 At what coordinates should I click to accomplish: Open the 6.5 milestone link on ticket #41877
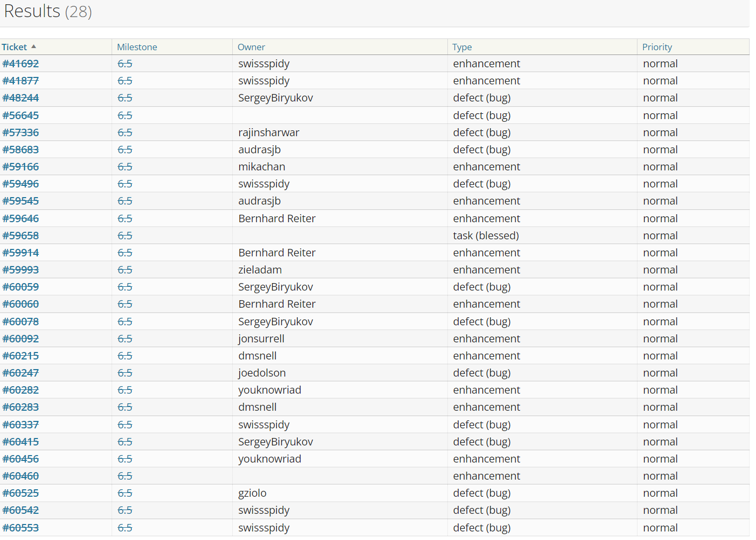tap(124, 81)
